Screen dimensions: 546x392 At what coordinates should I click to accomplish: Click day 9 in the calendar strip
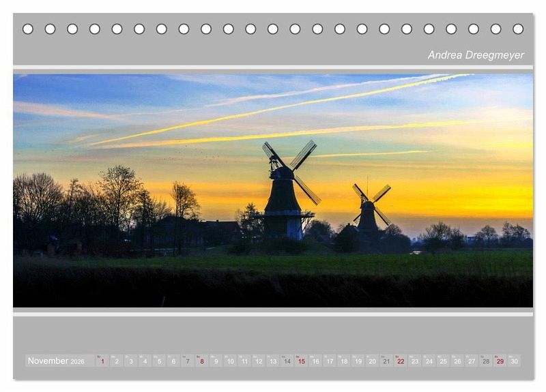(x=216, y=361)
